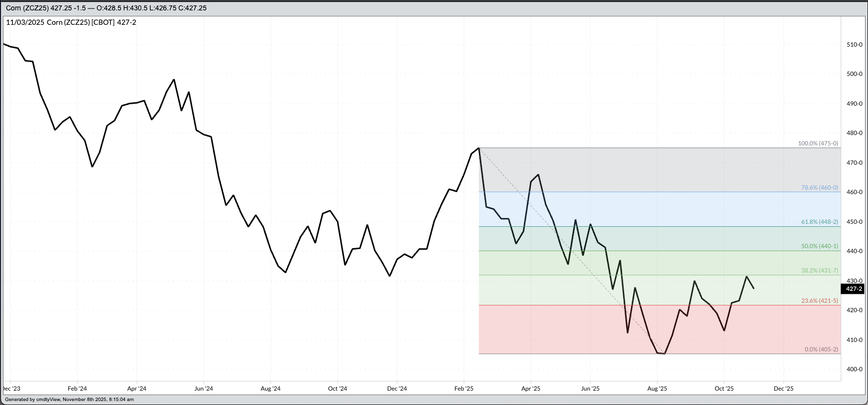Click the 38.2% (431-7) Fibonacci label

point(819,270)
